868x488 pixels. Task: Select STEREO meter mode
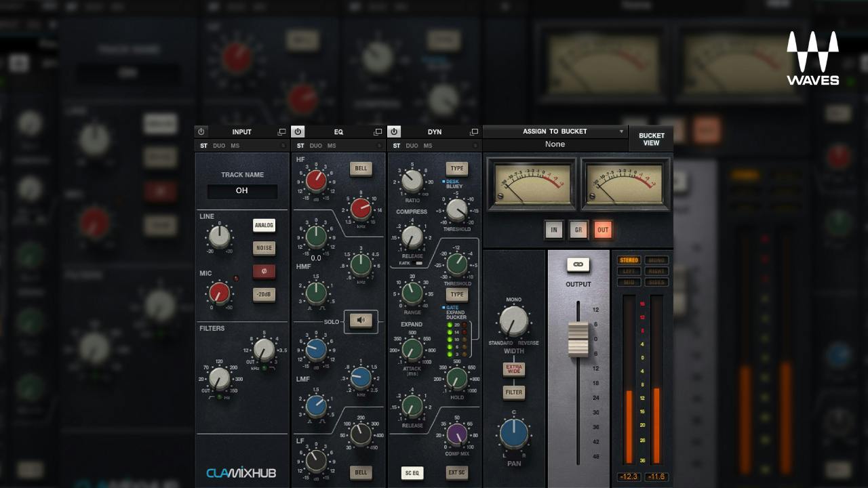click(629, 260)
